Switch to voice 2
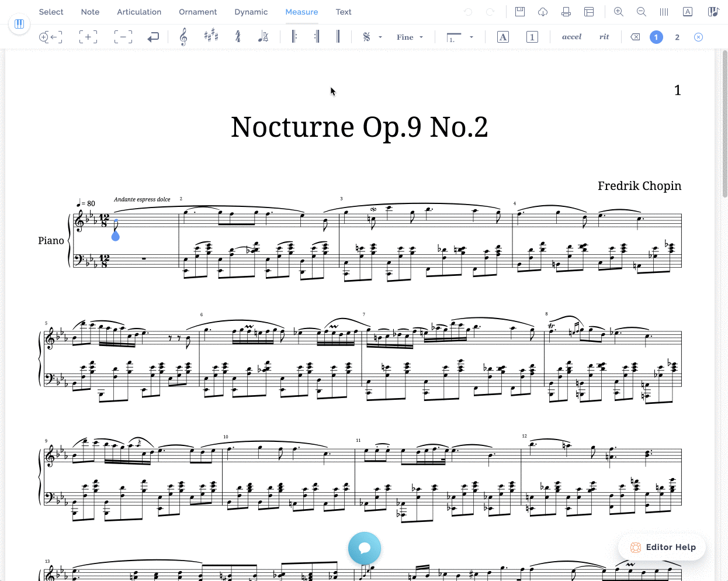The width and height of the screenshot is (728, 581). [x=677, y=37]
